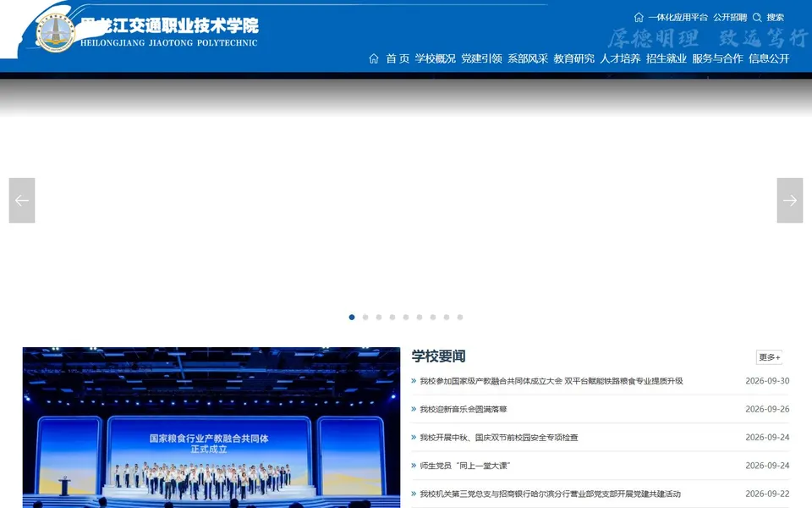Click the 搜索 text link
812x508 pixels.
point(776,17)
